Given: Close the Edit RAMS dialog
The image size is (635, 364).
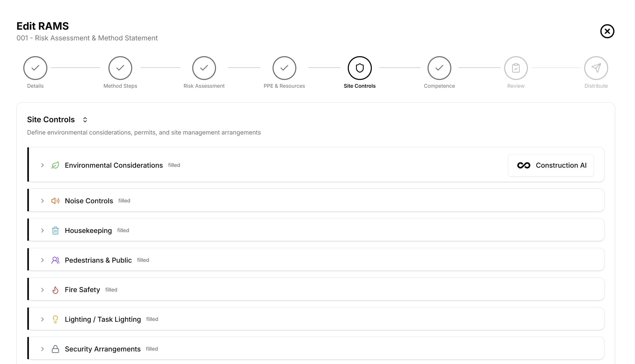Looking at the screenshot, I should pyautogui.click(x=607, y=31).
